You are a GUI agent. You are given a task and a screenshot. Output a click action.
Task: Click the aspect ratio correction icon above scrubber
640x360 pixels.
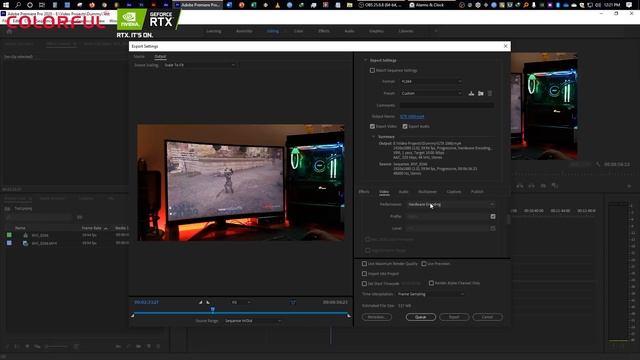(x=293, y=302)
